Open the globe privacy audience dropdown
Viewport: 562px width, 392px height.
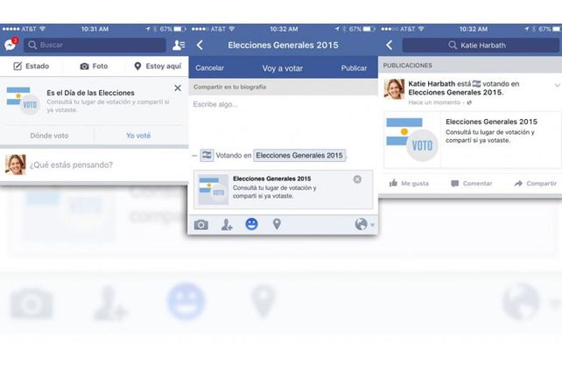(364, 224)
